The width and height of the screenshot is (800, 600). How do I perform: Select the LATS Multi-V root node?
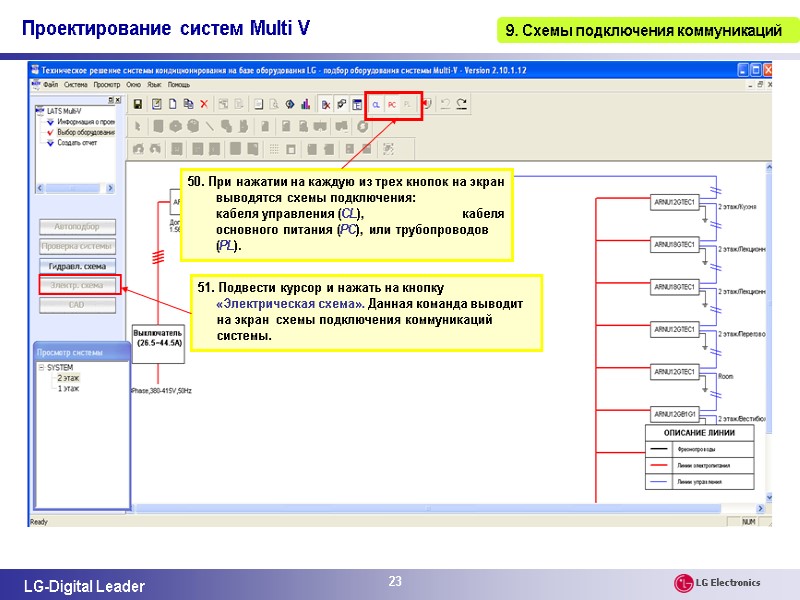coord(64,111)
